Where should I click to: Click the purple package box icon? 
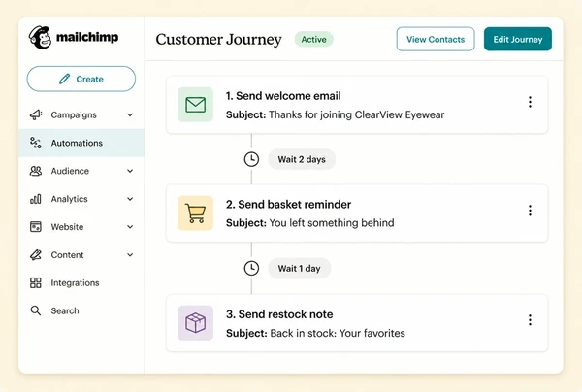coord(196,323)
